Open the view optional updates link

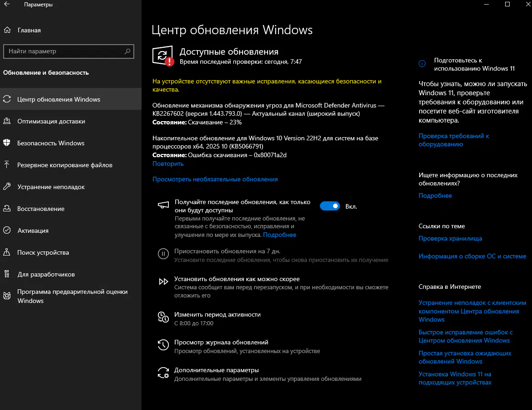coord(215,179)
